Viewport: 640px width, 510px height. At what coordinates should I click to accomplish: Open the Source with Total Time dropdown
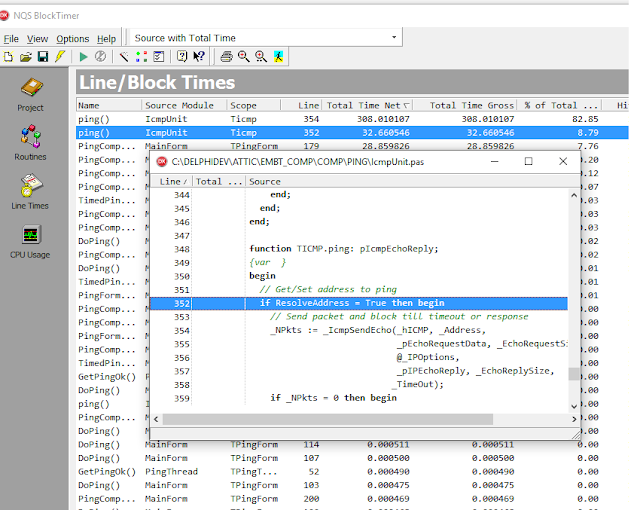(266, 38)
